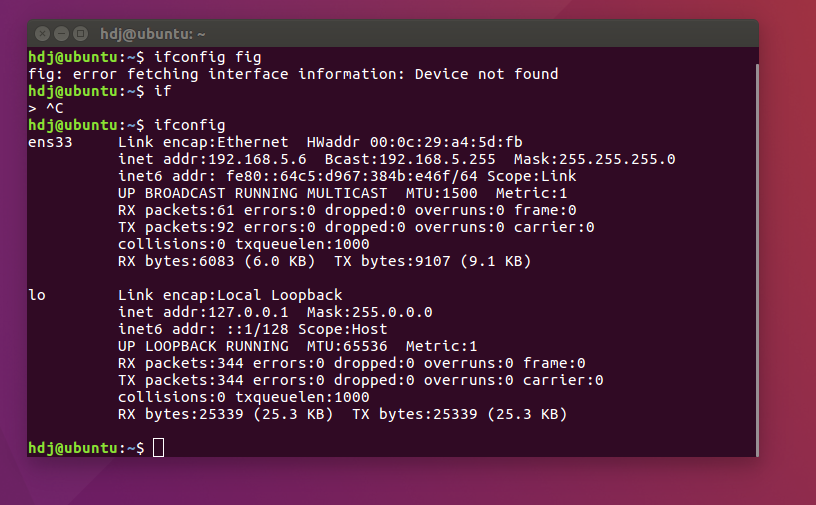This screenshot has width=816, height=505.
Task: Click the terminal scrollbar on right edge
Action: coord(756,260)
